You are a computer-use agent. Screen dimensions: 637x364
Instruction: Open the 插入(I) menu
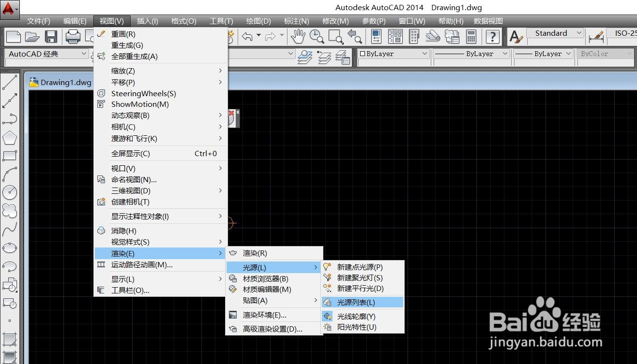148,21
